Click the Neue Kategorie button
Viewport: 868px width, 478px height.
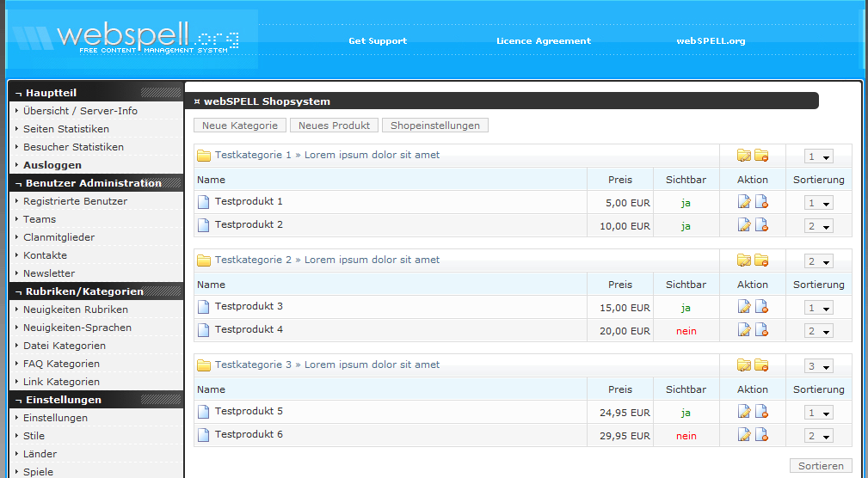[240, 126]
